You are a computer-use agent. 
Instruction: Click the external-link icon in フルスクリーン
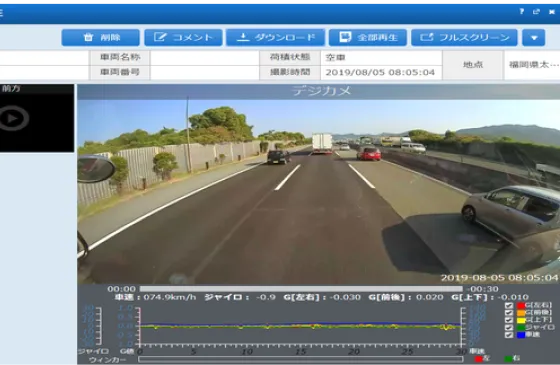click(426, 37)
